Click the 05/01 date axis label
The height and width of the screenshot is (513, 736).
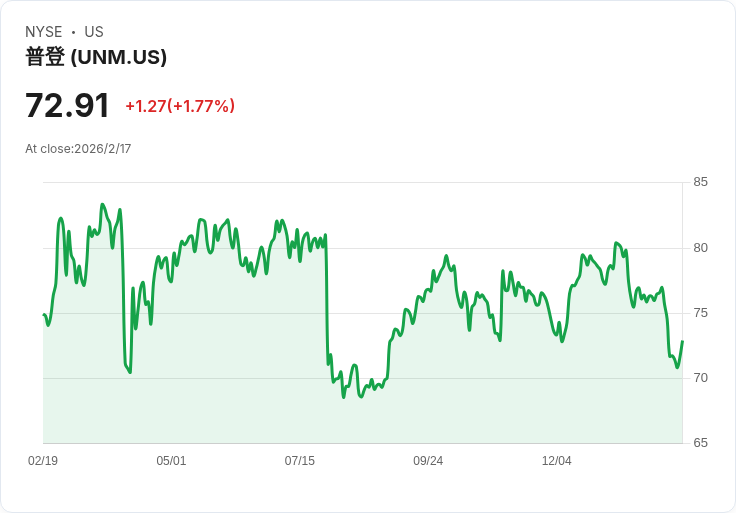(x=171, y=461)
